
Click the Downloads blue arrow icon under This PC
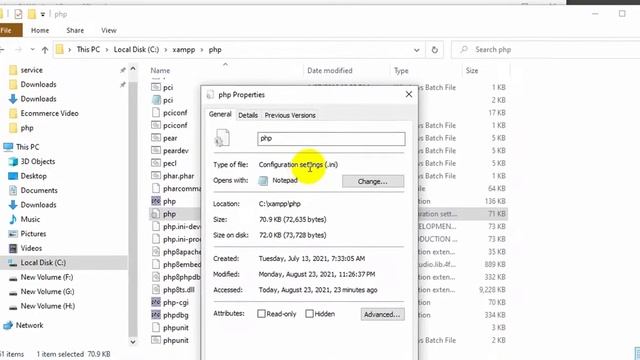pyautogui.click(x=13, y=205)
